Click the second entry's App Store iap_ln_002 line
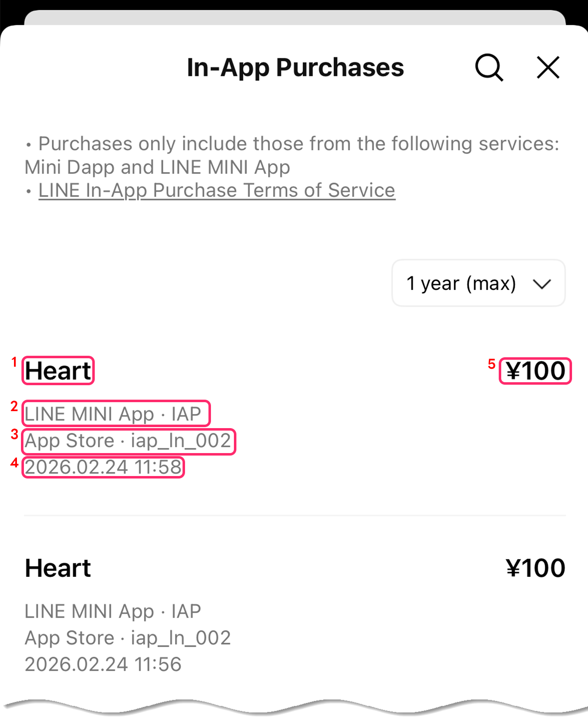This screenshot has width=588, height=721. click(128, 638)
